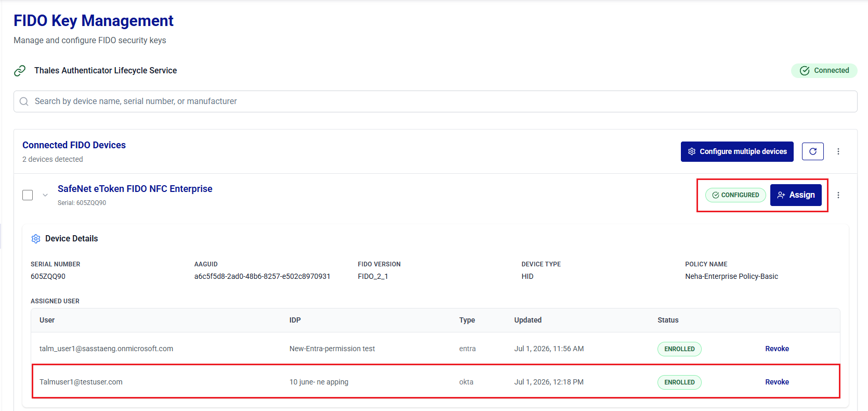Click the Device Details gear icon

36,239
